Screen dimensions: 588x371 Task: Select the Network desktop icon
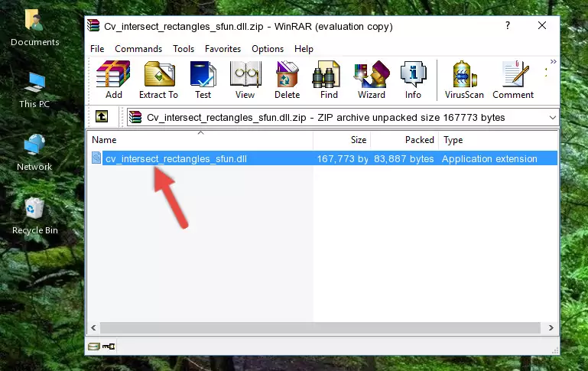[34, 153]
